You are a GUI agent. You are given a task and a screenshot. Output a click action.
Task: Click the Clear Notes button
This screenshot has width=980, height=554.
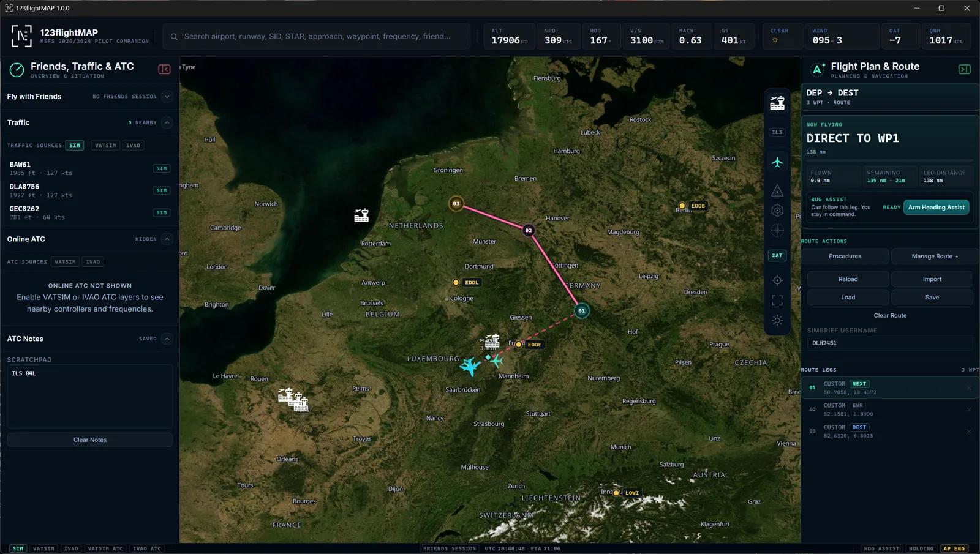click(x=90, y=440)
